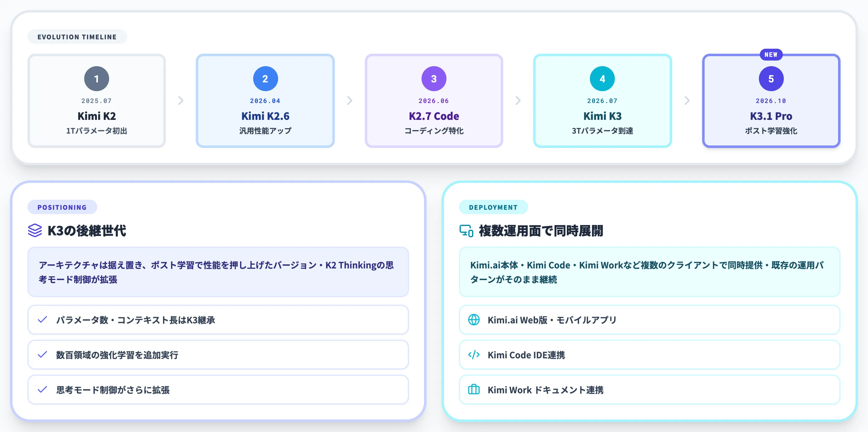Viewport: 868px width, 432px height.
Task: Click the code brackets icon for Kimi Code IDE連携
Action: pyautogui.click(x=474, y=355)
